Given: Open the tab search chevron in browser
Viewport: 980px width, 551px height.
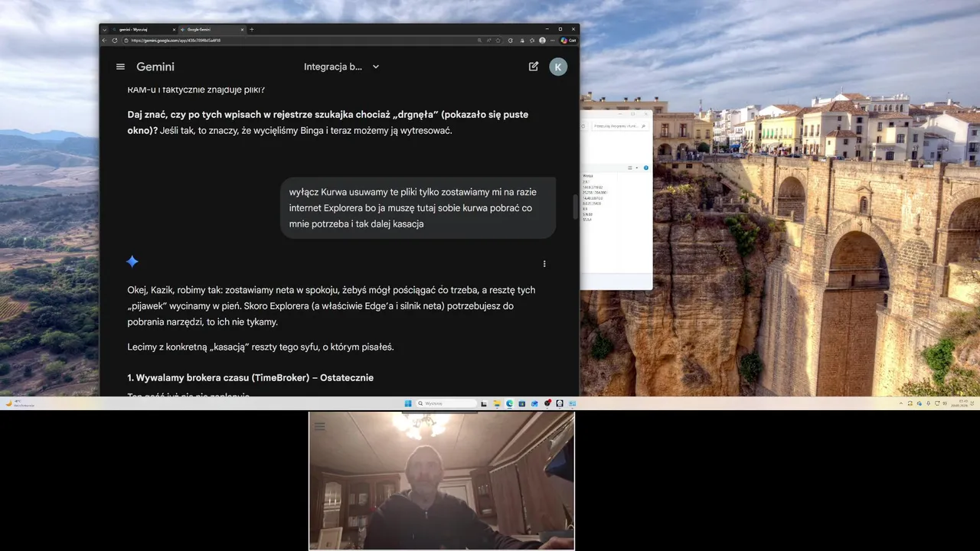Looking at the screenshot, I should click(x=105, y=29).
